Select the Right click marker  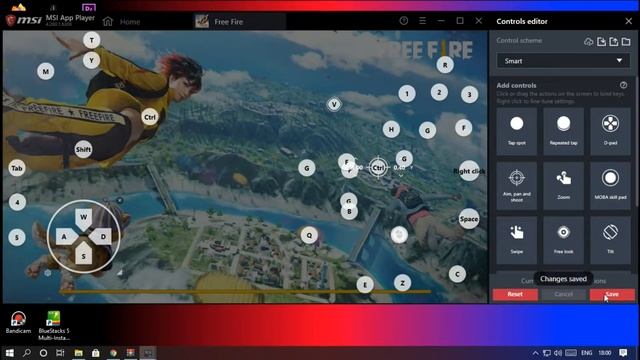pyautogui.click(x=469, y=171)
